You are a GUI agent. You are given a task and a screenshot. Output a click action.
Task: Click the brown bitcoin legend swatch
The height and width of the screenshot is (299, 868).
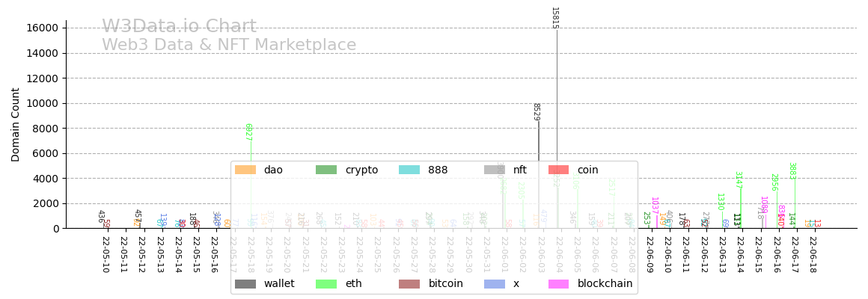[x=409, y=284]
